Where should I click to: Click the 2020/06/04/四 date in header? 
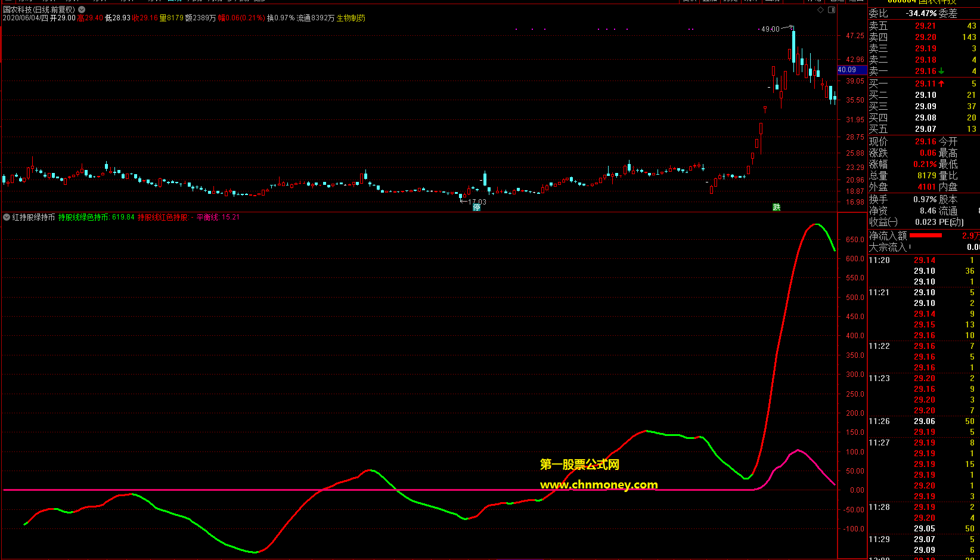(x=25, y=18)
